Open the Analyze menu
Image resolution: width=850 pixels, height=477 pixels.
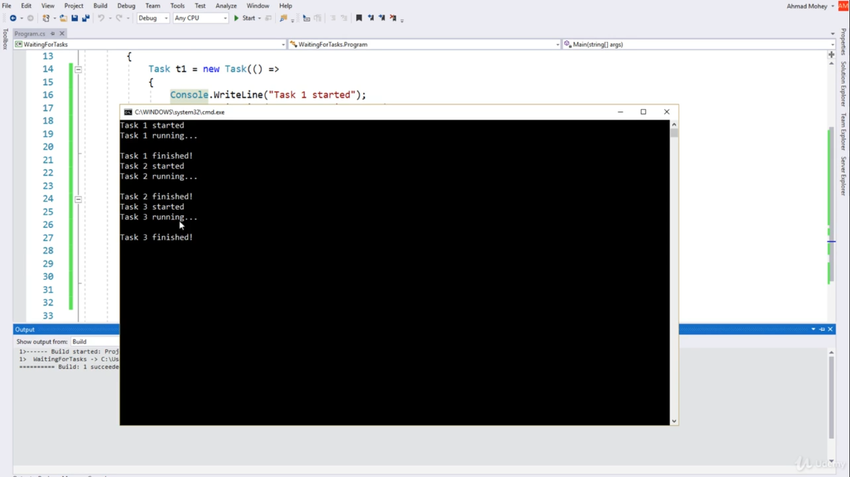pyautogui.click(x=226, y=5)
